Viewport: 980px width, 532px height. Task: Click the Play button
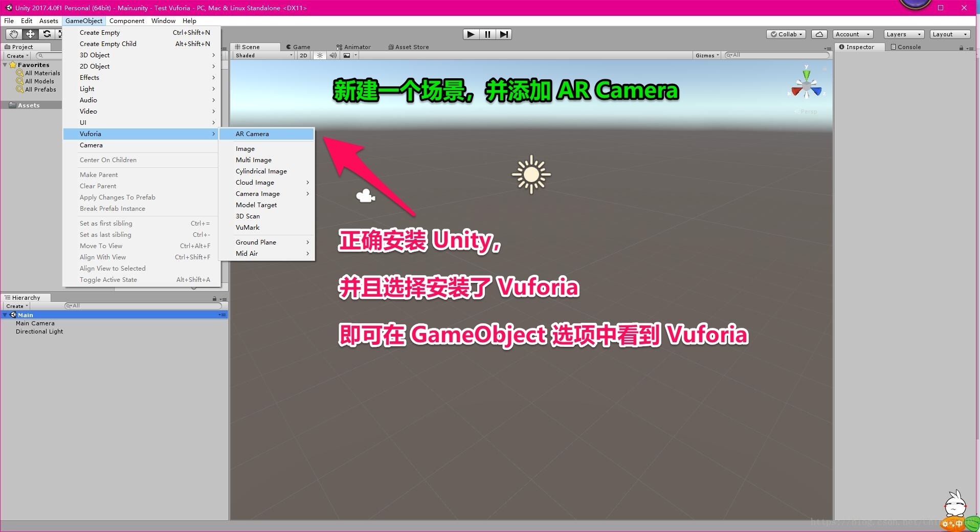[x=471, y=34]
